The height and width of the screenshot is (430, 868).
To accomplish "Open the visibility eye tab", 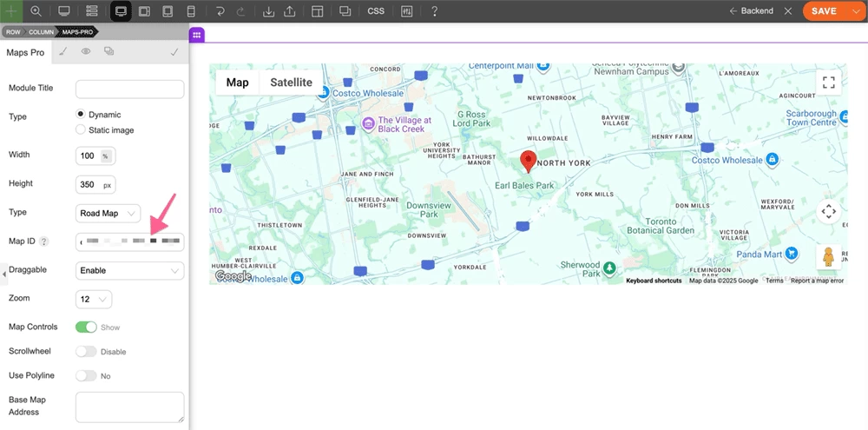I will (x=86, y=51).
